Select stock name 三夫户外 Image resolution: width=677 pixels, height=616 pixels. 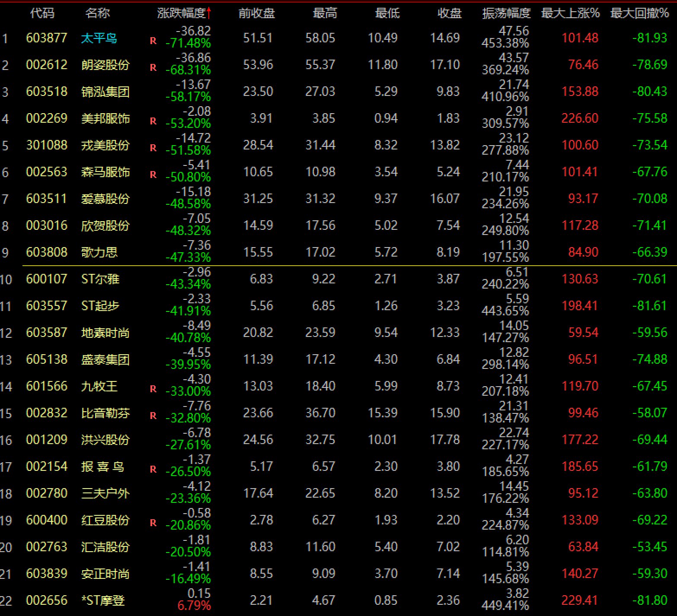click(105, 493)
